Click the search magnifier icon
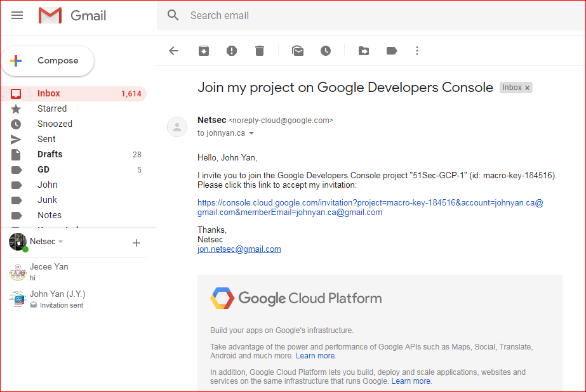The image size is (586, 392). [x=173, y=15]
